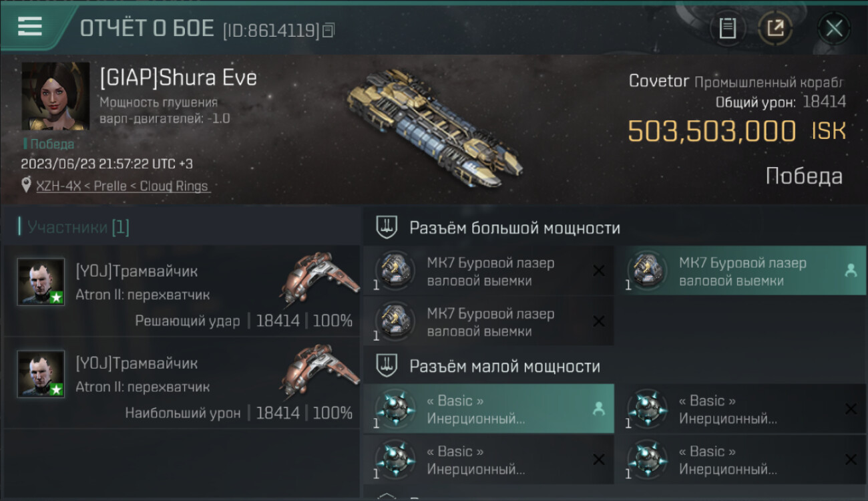Select the highlighted МК7 Буровой лазер module

740,271
